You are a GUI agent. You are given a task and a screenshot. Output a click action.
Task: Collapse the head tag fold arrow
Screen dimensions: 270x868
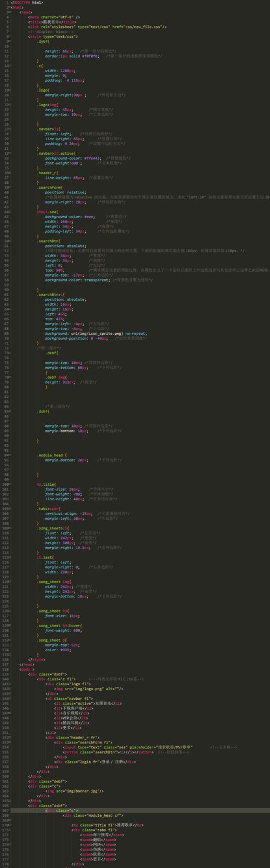click(9, 12)
